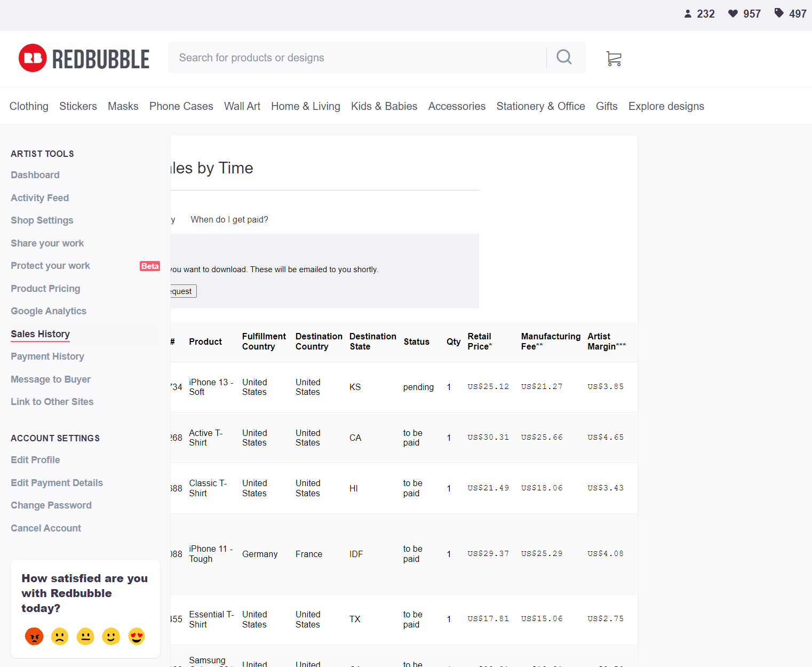812x667 pixels.
Task: Click the 'Active T-Shirt' product cell
Action: click(x=206, y=438)
